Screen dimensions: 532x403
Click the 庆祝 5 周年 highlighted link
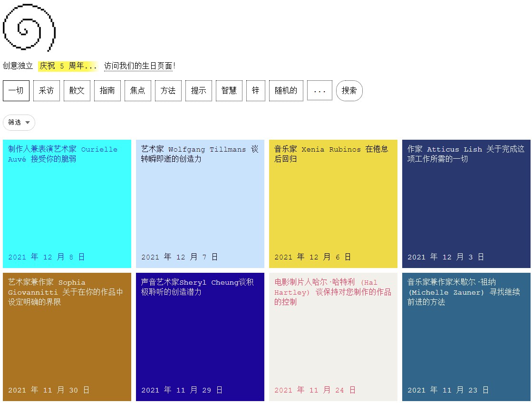pyautogui.click(x=68, y=66)
